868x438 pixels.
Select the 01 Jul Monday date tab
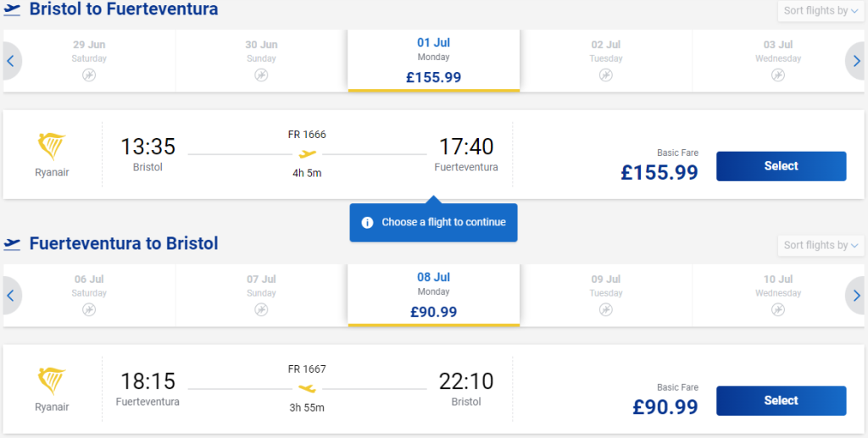433,61
